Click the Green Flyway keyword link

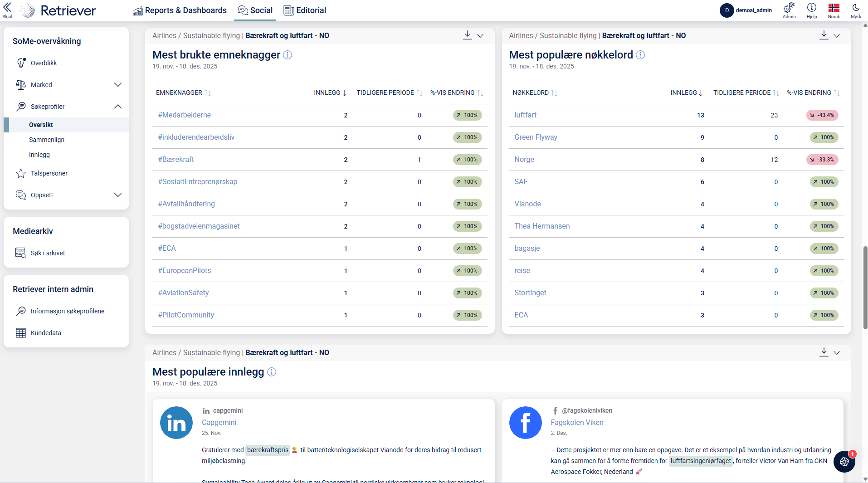(536, 137)
